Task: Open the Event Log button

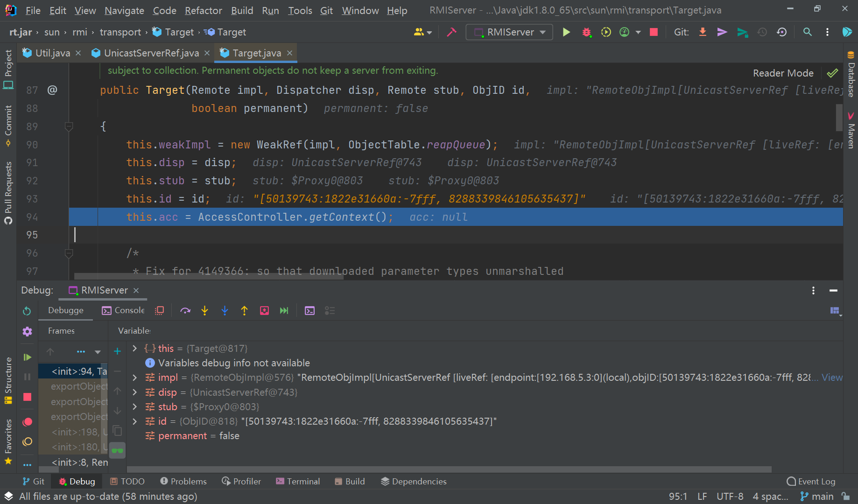Action: [811, 482]
